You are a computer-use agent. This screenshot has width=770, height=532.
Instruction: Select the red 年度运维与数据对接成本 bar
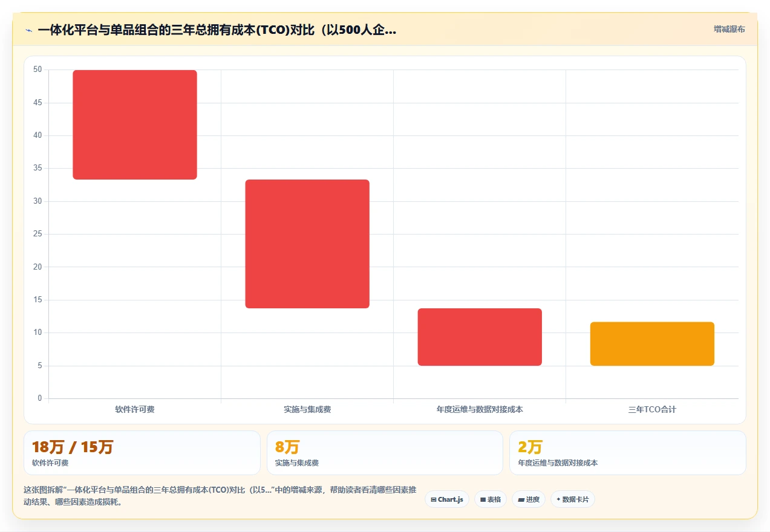[x=480, y=337]
